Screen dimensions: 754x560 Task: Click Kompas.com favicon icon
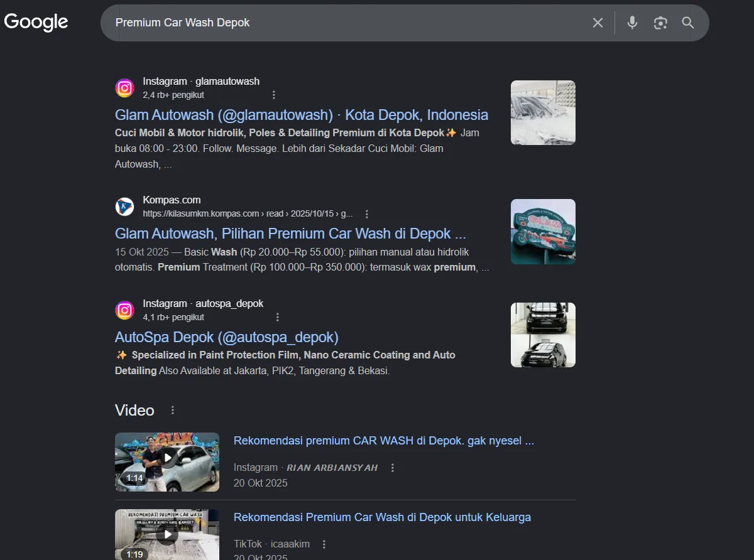(124, 207)
